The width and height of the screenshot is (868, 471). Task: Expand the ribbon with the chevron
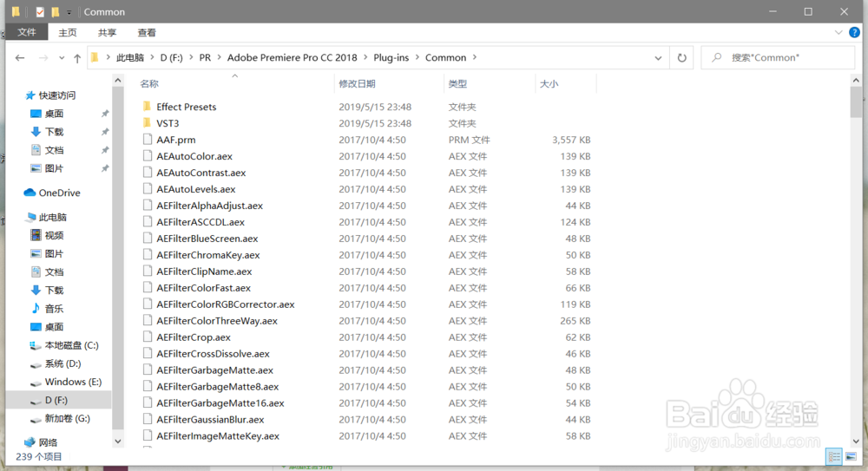tap(838, 33)
